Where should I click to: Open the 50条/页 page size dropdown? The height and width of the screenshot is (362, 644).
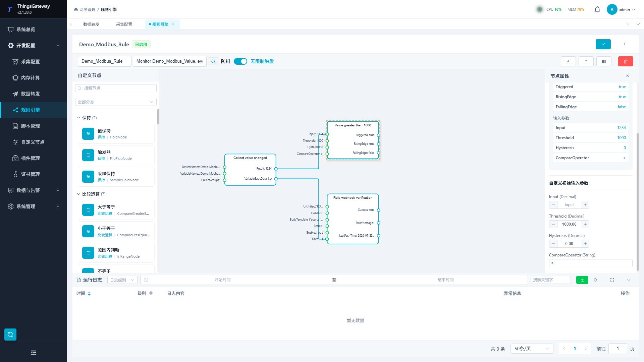coord(532,349)
